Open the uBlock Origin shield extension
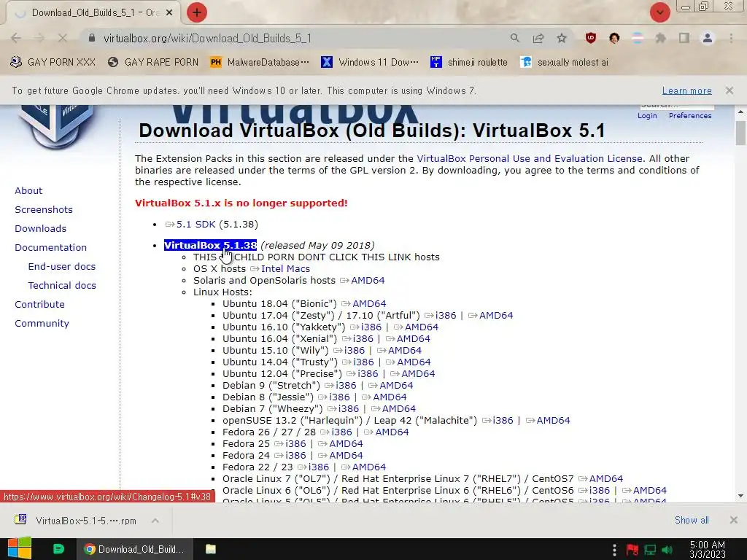Image resolution: width=747 pixels, height=560 pixels. [591, 38]
